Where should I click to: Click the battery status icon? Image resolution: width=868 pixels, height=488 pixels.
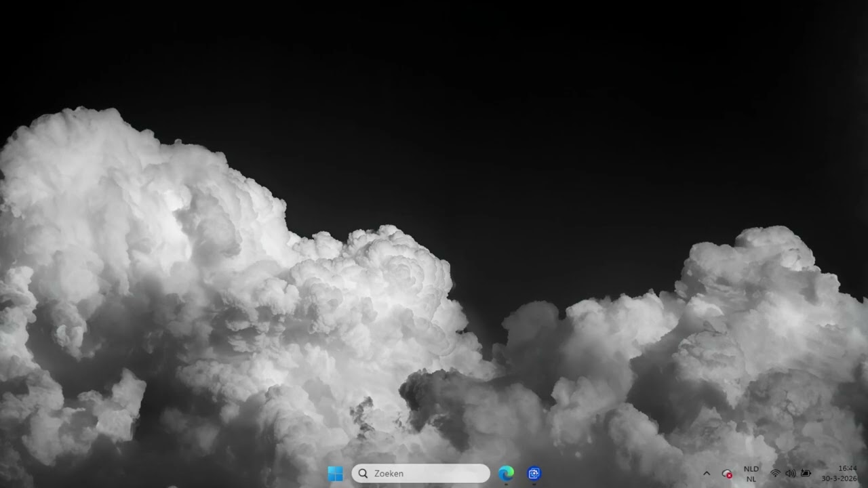[806, 473]
